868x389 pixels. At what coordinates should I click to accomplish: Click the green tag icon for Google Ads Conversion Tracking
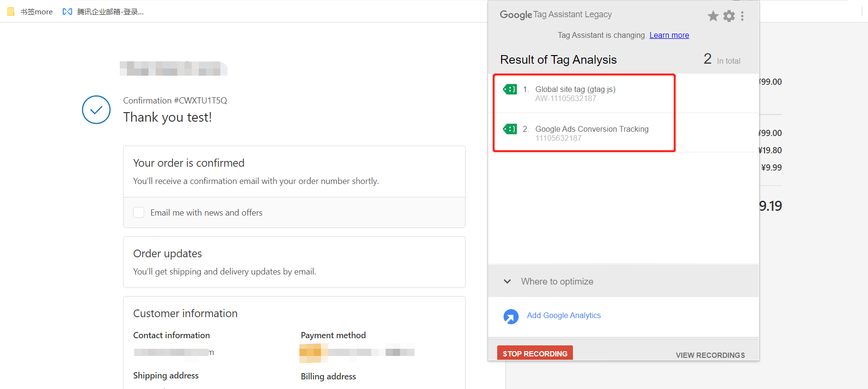(x=510, y=129)
